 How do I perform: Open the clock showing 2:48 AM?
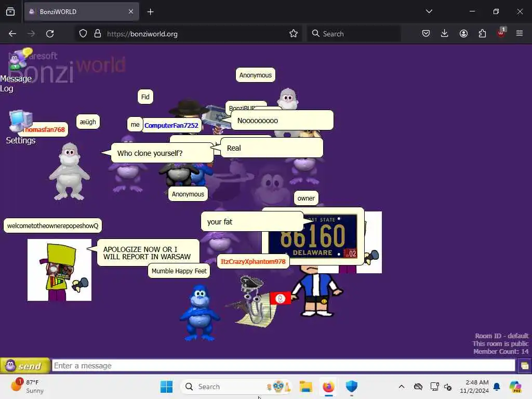[x=474, y=387]
